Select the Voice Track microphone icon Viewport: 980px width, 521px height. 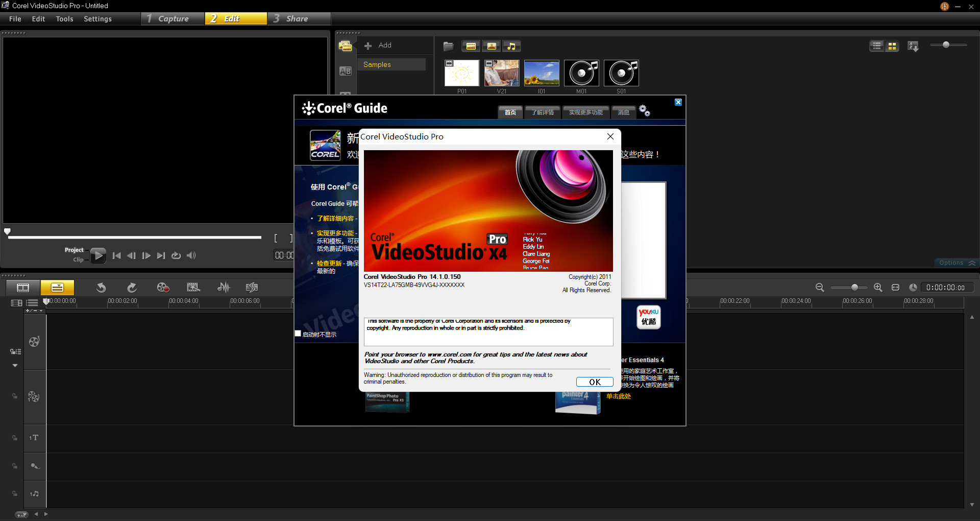(x=35, y=466)
